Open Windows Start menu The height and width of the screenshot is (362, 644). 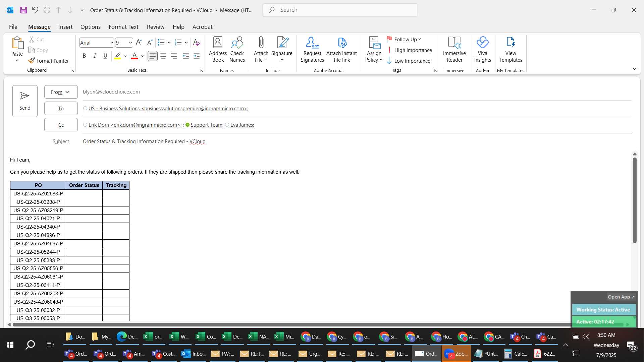10,345
